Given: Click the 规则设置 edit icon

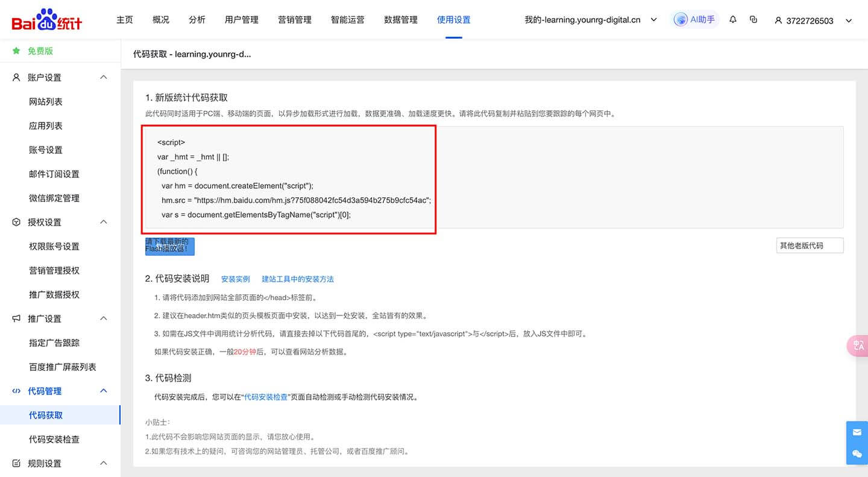Looking at the screenshot, I should tap(16, 463).
